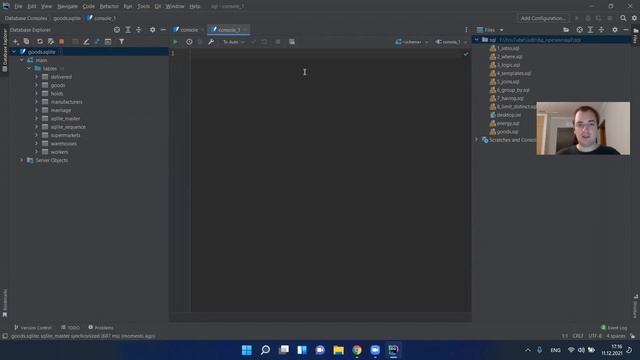Screen dimensions: 640x360
Task: Open query History clock icon
Action: 189,42
